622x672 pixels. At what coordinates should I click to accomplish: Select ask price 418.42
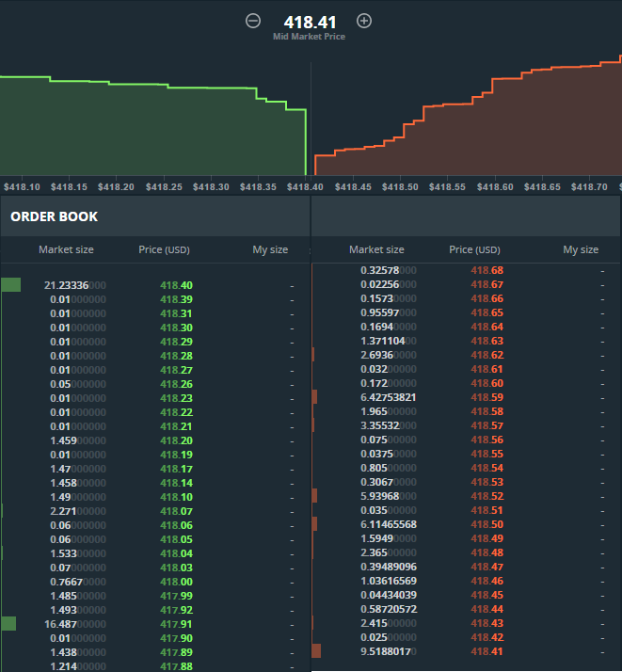coord(487,637)
